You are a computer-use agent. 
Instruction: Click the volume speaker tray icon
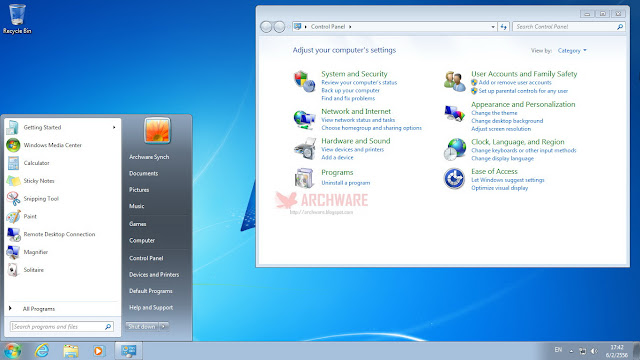pos(594,351)
